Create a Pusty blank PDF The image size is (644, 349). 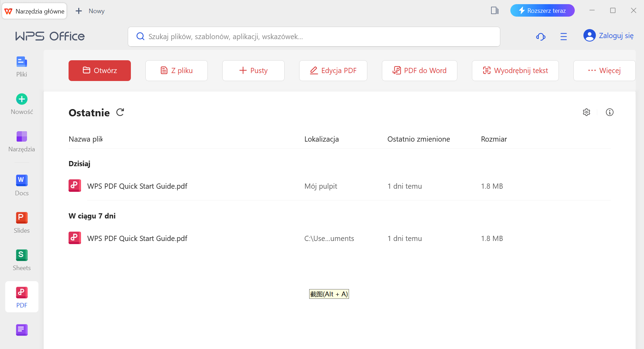tap(253, 71)
